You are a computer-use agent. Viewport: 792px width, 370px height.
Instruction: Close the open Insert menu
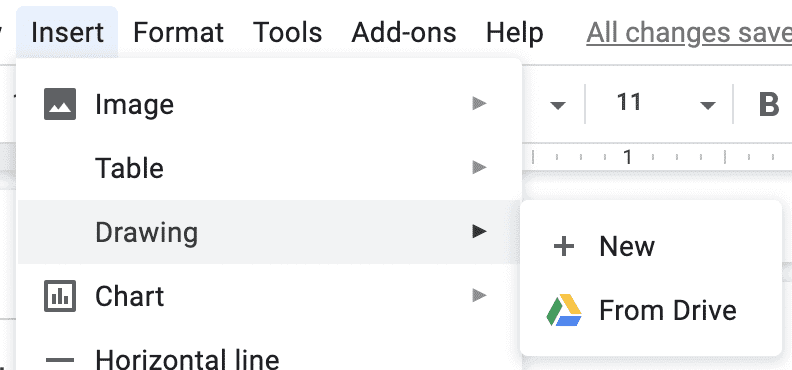point(67,33)
